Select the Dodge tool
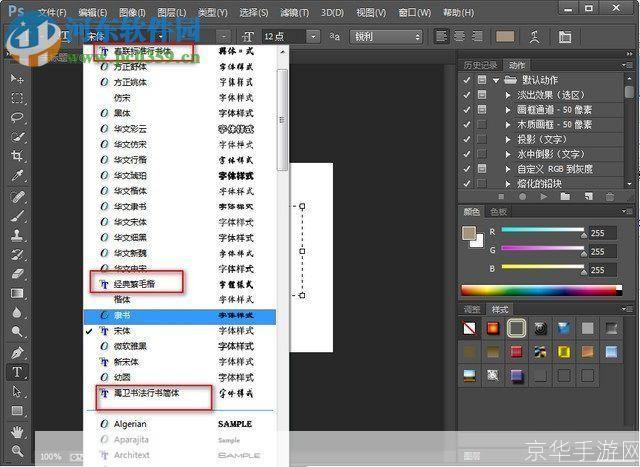 click(17, 332)
